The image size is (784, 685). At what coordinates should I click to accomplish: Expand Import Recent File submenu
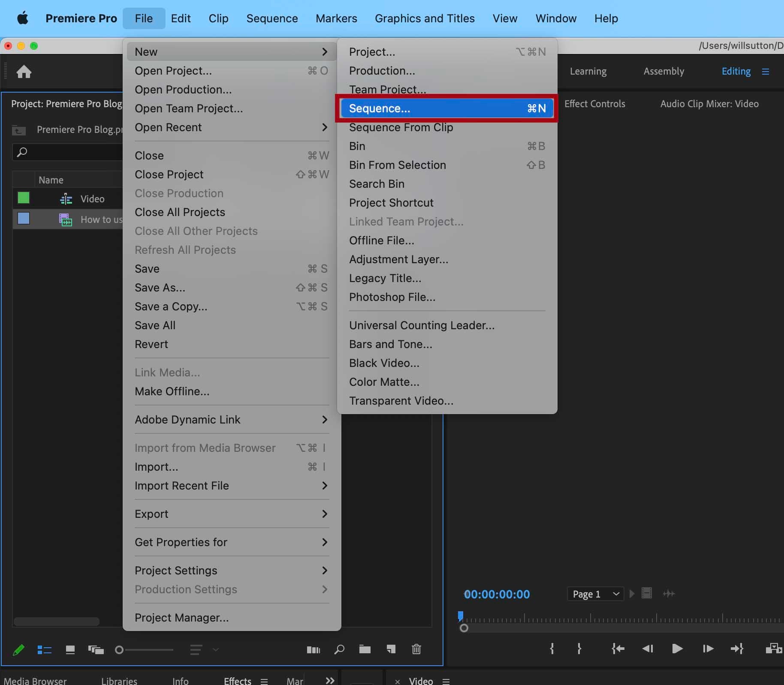232,486
